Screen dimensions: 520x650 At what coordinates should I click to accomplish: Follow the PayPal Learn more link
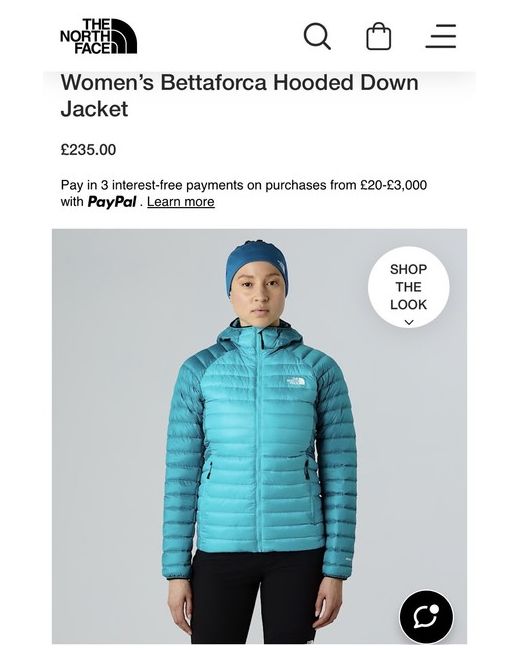click(x=181, y=202)
